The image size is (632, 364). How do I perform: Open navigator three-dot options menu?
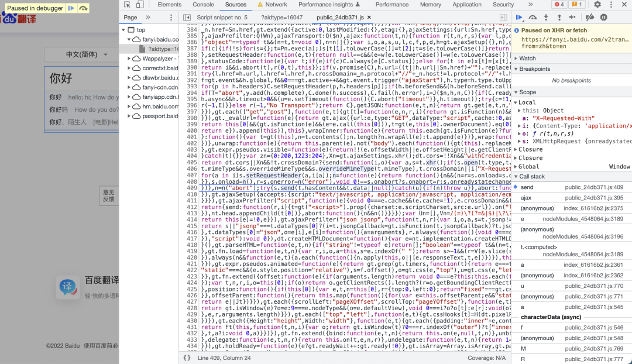171,18
